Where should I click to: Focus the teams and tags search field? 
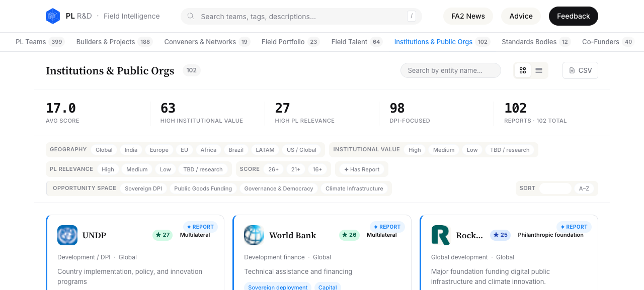pos(301,16)
